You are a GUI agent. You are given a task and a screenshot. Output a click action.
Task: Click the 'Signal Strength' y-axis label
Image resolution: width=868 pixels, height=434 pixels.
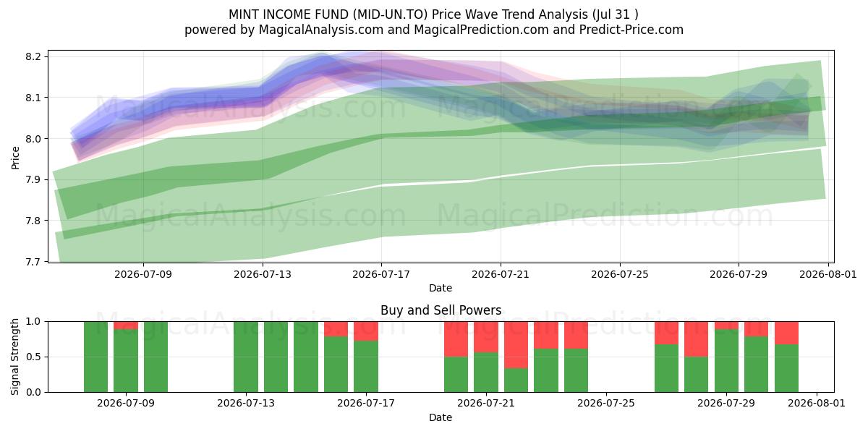coord(16,357)
